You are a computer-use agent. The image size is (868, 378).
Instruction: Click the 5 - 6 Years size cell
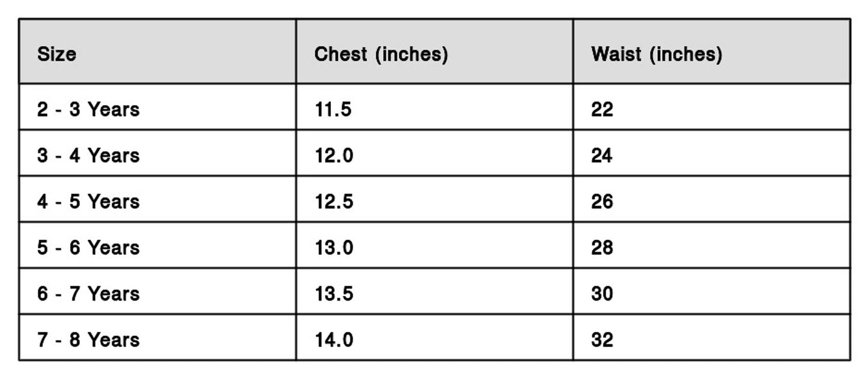[88, 247]
